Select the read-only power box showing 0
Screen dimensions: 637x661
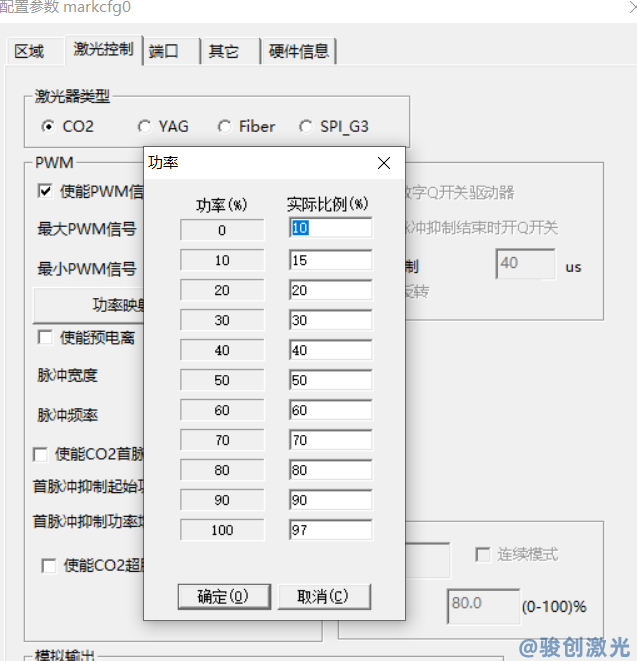tap(222, 230)
